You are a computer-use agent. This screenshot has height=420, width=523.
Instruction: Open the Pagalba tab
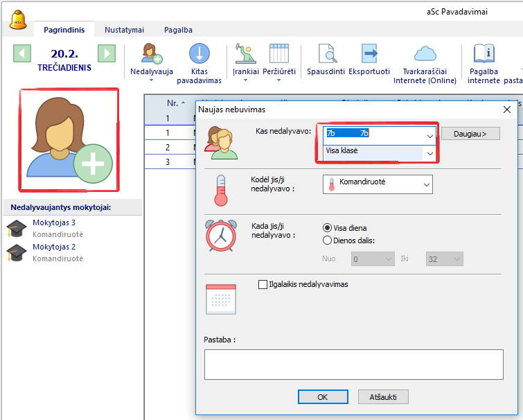pyautogui.click(x=178, y=30)
